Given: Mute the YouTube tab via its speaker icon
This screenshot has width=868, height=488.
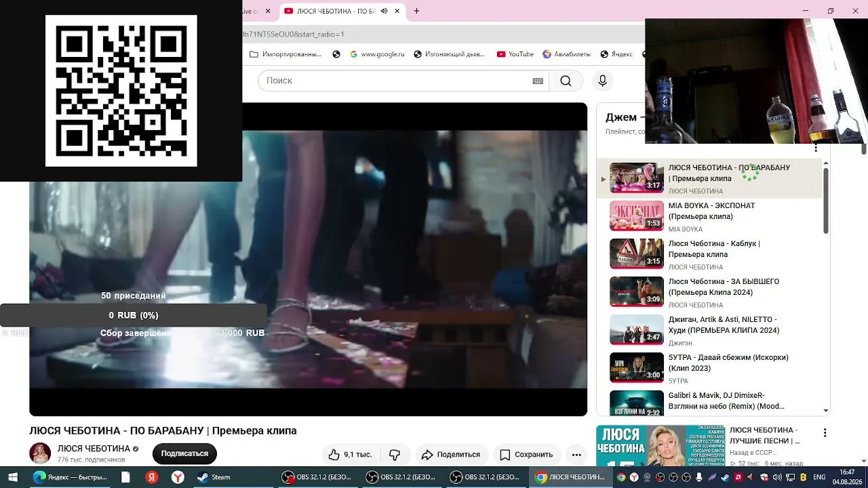Looking at the screenshot, I should click(x=384, y=11).
